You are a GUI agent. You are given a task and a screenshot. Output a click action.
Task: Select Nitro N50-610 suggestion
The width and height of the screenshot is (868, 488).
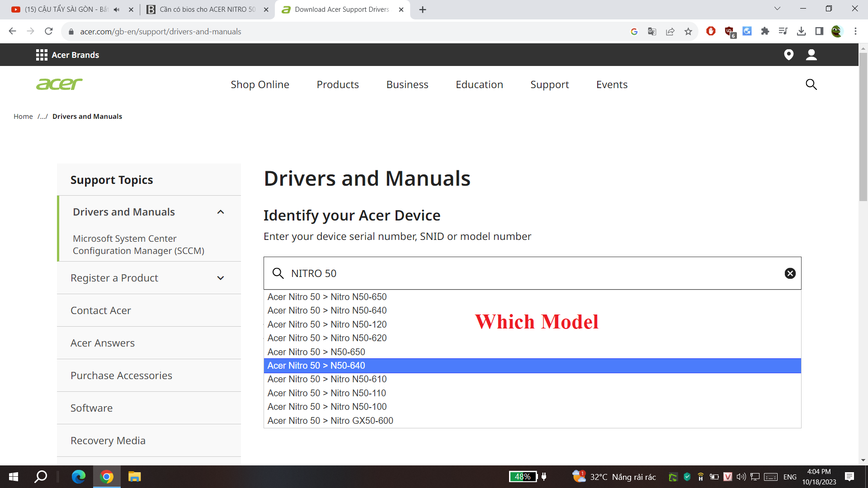pyautogui.click(x=532, y=379)
